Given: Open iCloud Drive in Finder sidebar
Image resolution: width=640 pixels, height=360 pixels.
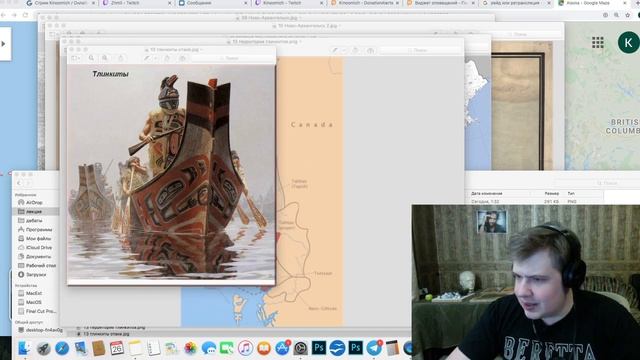Looking at the screenshot, I should click(x=36, y=247).
